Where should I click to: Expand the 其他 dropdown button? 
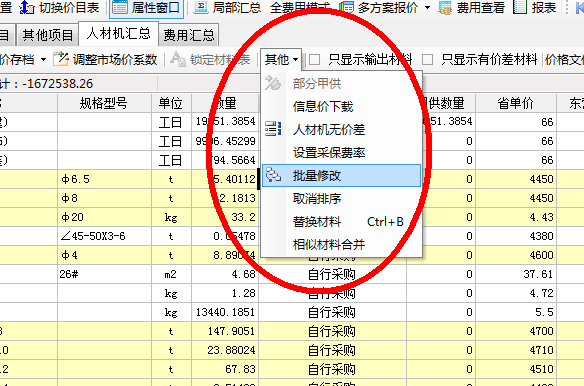click(281, 59)
